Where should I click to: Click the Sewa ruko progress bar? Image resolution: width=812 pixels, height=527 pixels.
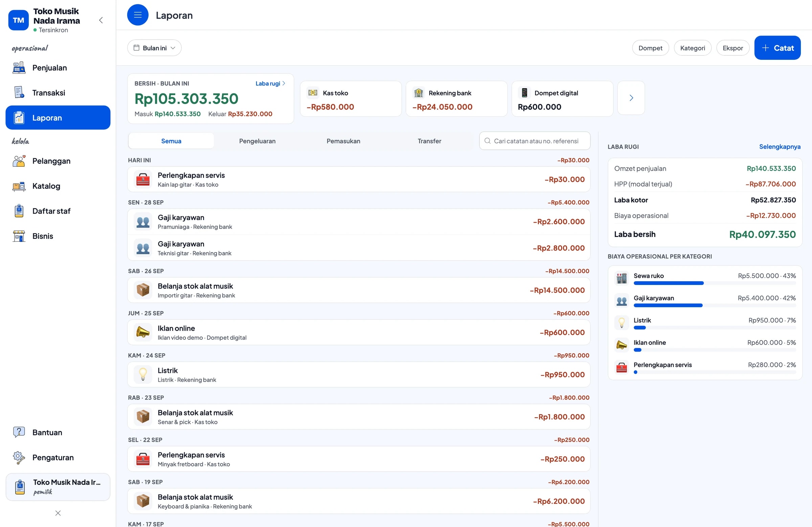(x=715, y=283)
